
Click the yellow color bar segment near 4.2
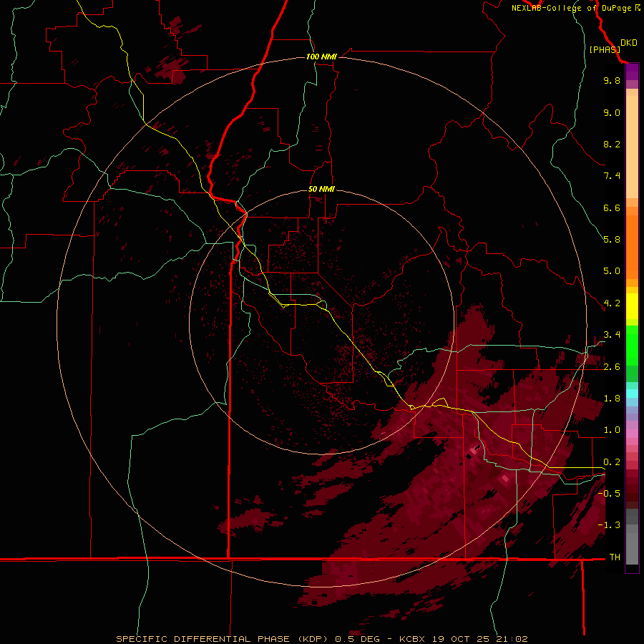[x=632, y=306]
